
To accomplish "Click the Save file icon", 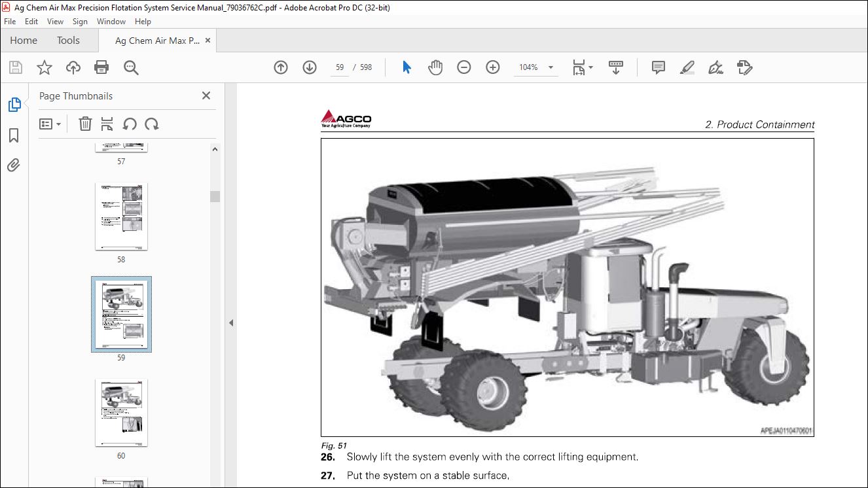I will coord(15,67).
